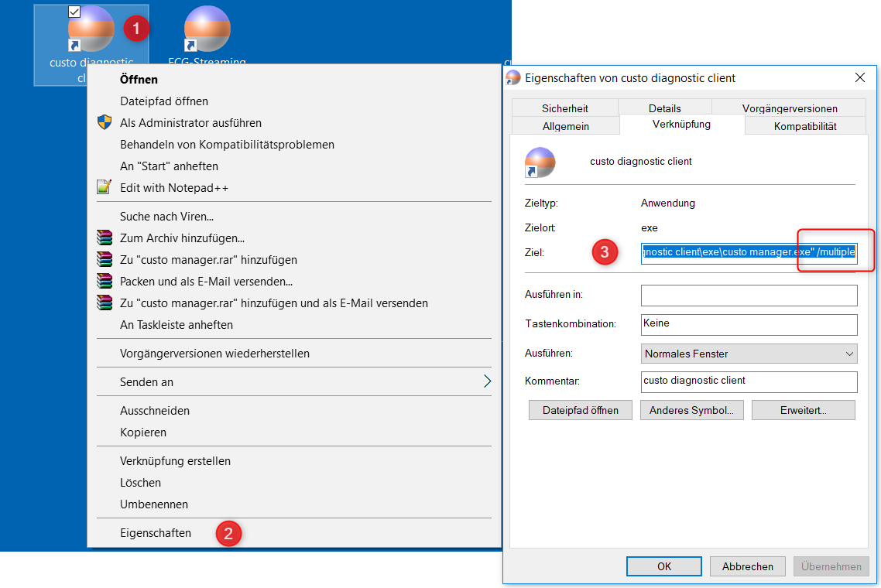The height and width of the screenshot is (588, 881).
Task: Click the title bar icon of the Eigenschaften dialog
Action: pos(513,78)
